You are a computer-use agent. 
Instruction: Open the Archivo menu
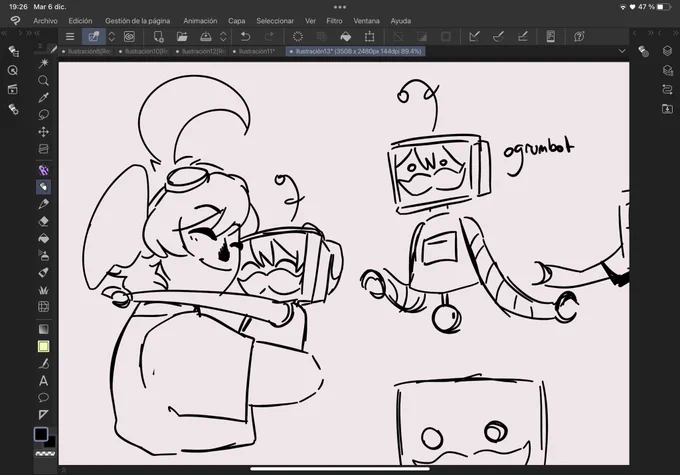[46, 21]
